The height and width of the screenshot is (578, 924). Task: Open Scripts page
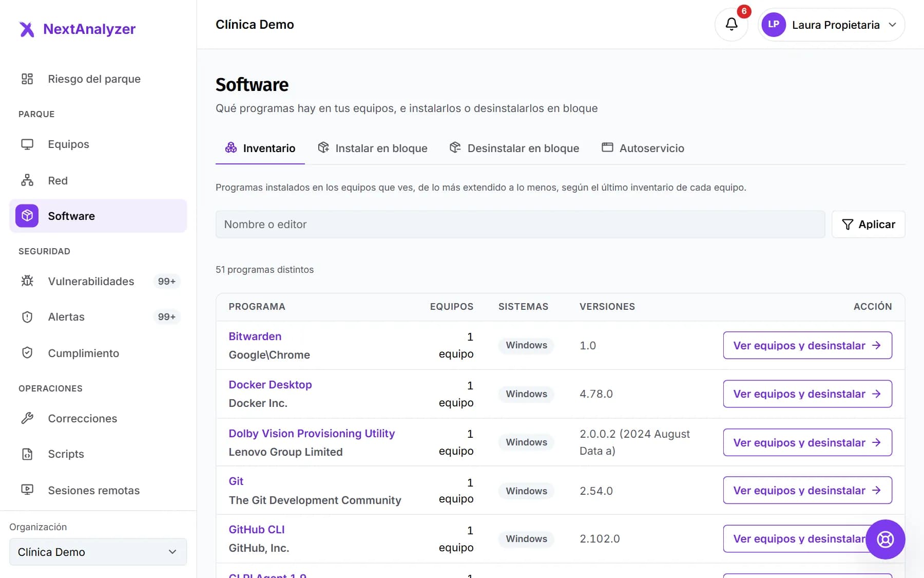pos(98,454)
